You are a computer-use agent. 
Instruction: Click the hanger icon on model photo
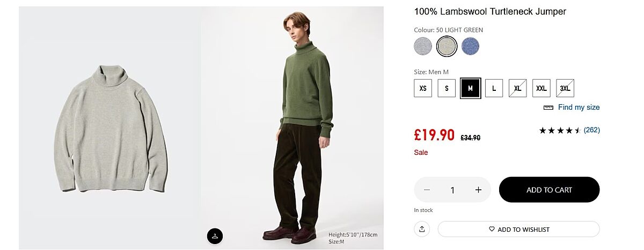[x=215, y=235]
